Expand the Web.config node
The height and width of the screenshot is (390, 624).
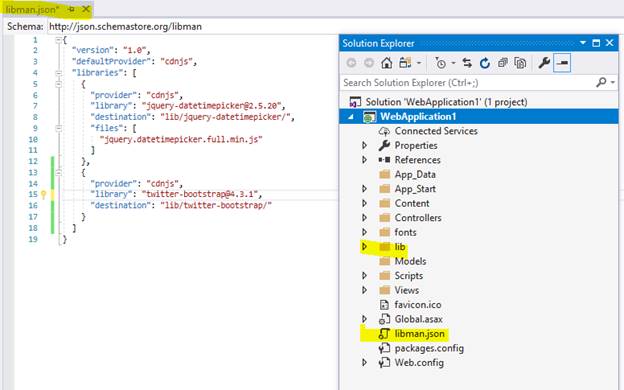click(364, 363)
